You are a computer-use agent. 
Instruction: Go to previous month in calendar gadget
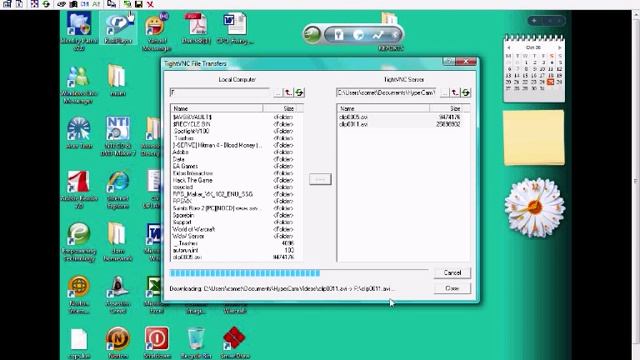(509, 48)
